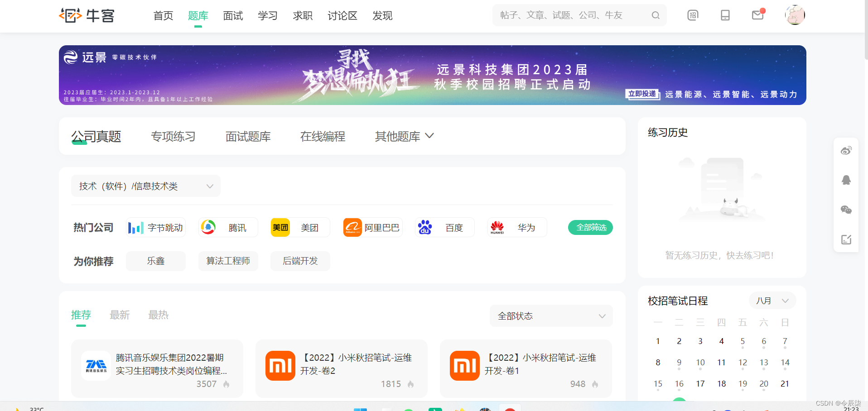Click the flame icon next to 3507
Image resolution: width=868 pixels, height=411 pixels.
[226, 384]
